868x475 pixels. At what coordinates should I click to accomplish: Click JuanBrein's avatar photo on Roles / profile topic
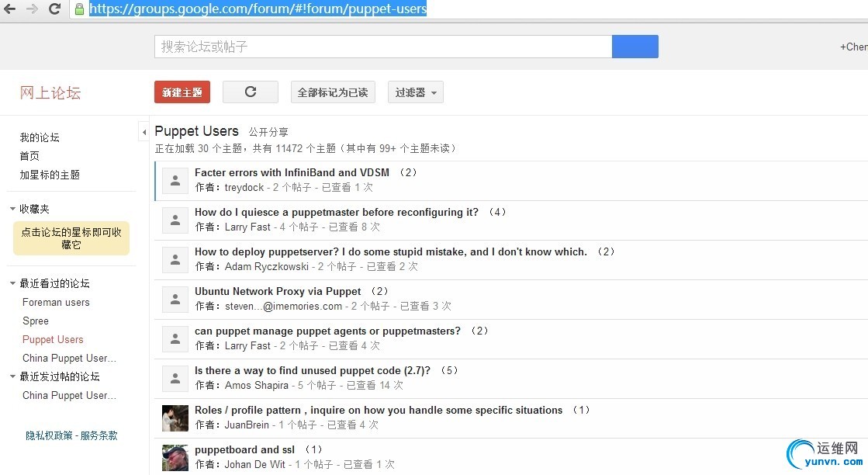[x=175, y=418]
